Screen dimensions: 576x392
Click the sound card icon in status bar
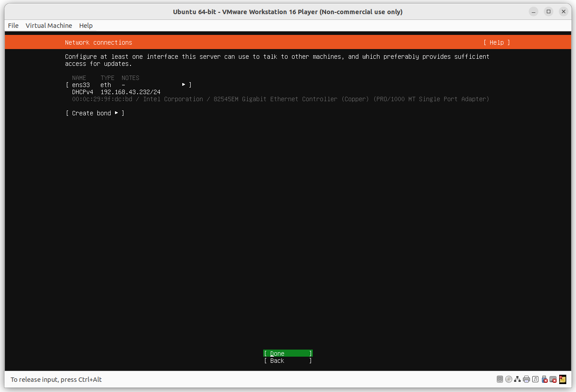tap(535, 379)
